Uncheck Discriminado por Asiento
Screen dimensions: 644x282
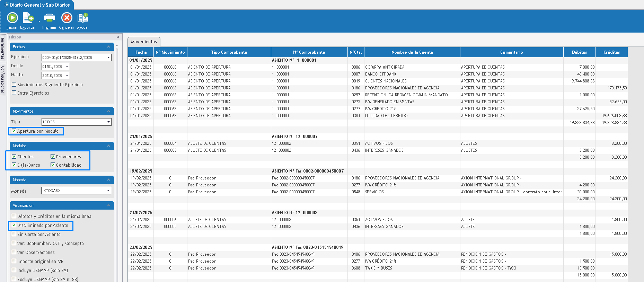[x=14, y=225]
